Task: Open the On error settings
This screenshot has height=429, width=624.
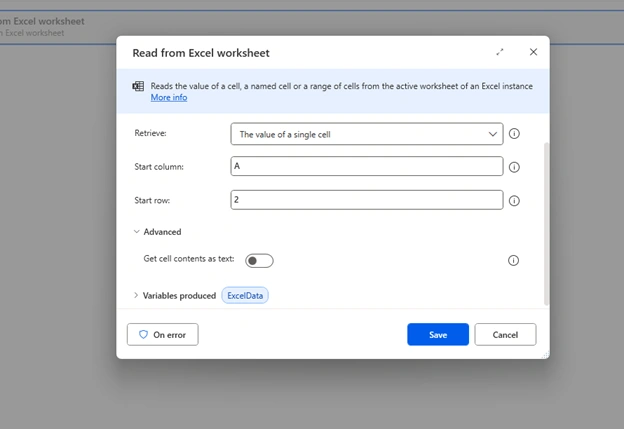Action: 162,334
